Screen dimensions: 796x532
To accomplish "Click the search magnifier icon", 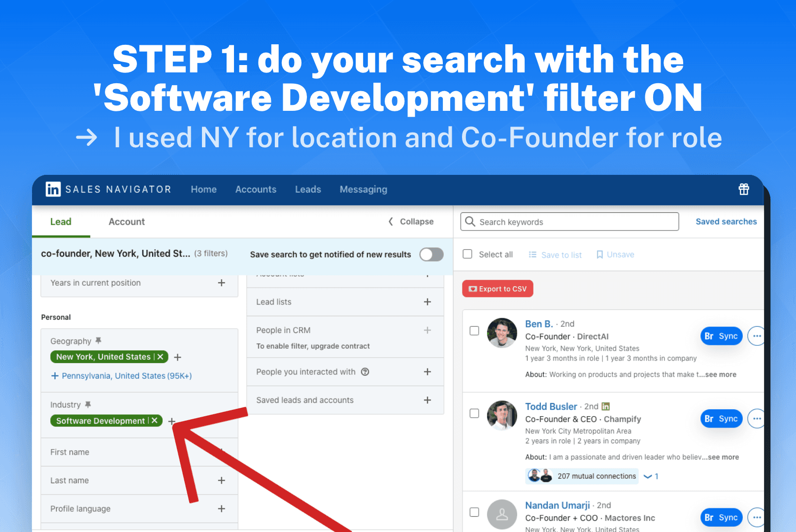I will 470,222.
